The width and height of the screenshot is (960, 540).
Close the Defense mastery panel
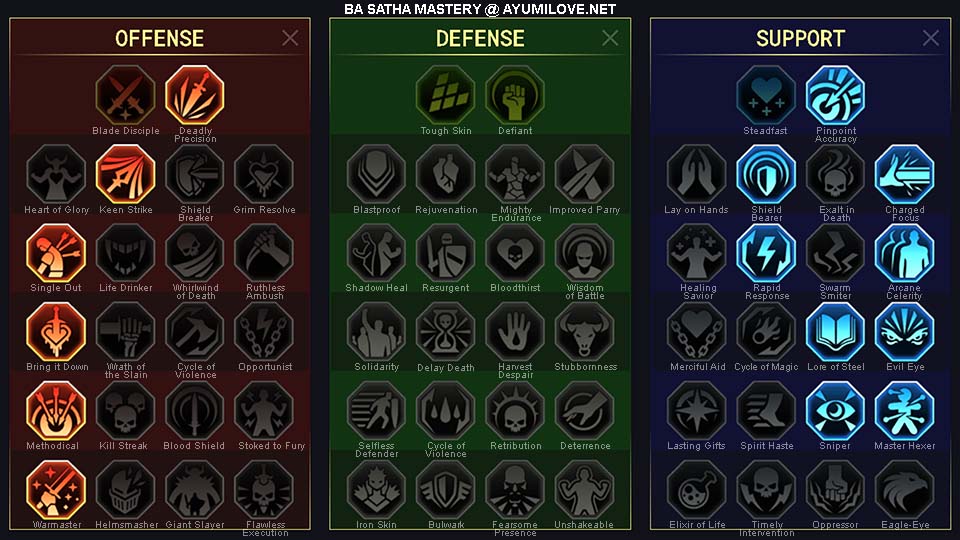(610, 38)
